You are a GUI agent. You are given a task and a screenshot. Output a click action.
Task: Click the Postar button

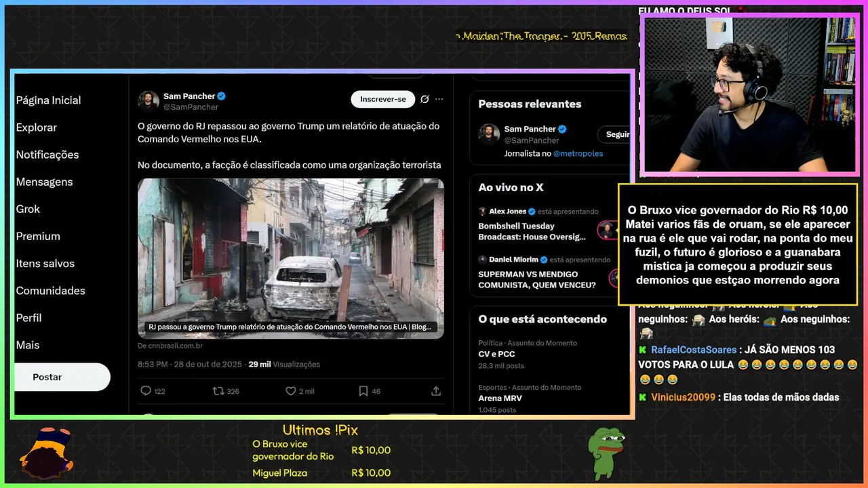62,377
